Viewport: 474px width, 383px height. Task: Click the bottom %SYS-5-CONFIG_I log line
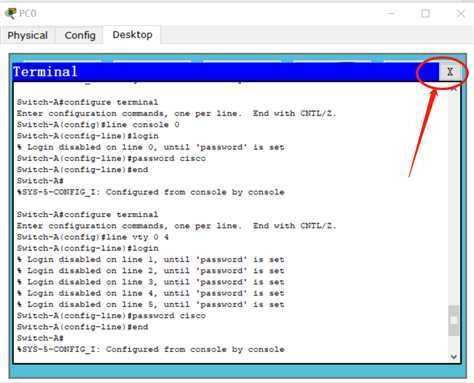(151, 349)
